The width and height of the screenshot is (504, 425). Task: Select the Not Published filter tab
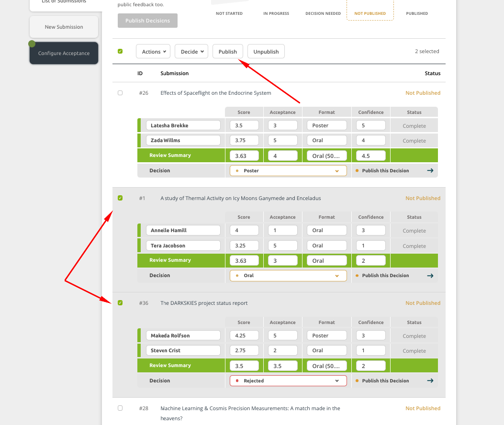pos(370,13)
